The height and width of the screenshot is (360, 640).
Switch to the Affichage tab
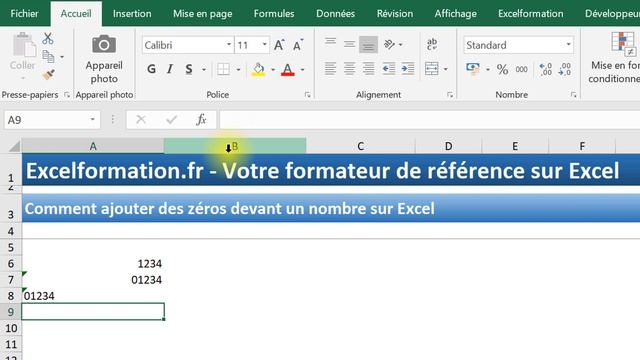point(456,13)
